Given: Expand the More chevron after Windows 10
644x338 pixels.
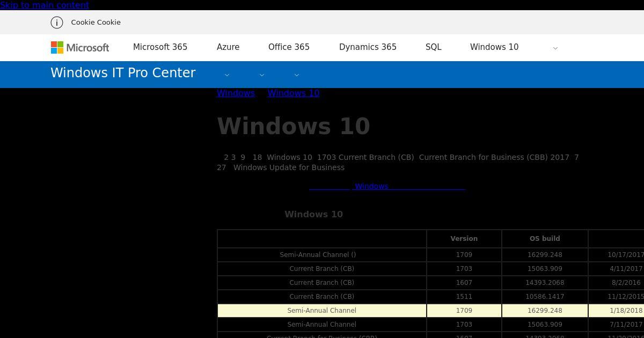Looking at the screenshot, I should coord(555,48).
